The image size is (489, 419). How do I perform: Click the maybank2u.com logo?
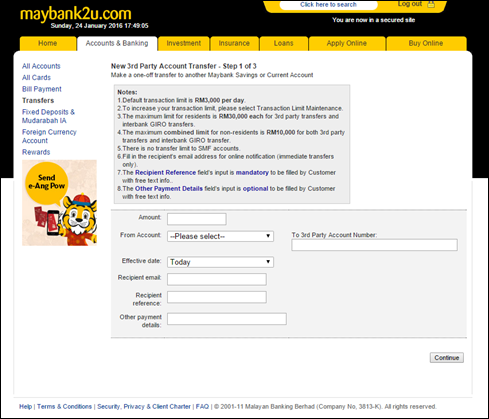[x=76, y=14]
